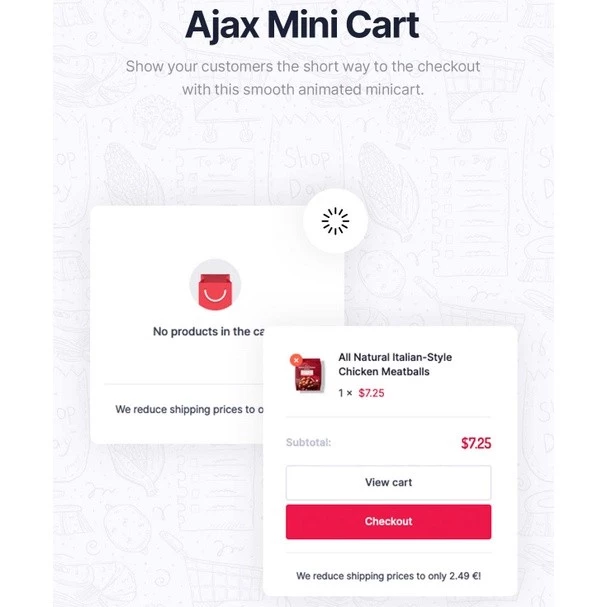The width and height of the screenshot is (607, 607).
Task: Click the "smooth animated minicart" subtitle line
Action: (x=302, y=89)
